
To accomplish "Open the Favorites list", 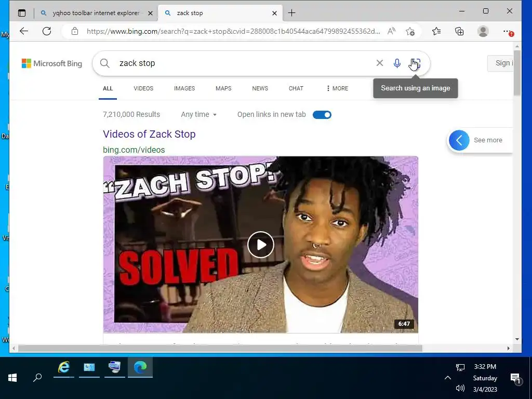I will click(436, 32).
